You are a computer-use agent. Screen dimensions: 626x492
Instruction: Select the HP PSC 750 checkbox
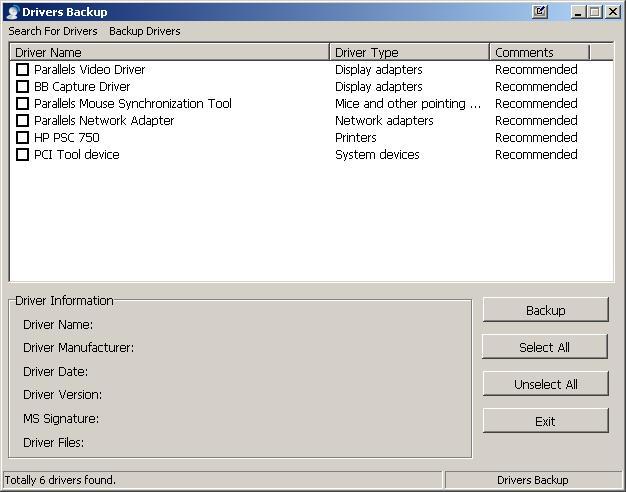coord(22,137)
